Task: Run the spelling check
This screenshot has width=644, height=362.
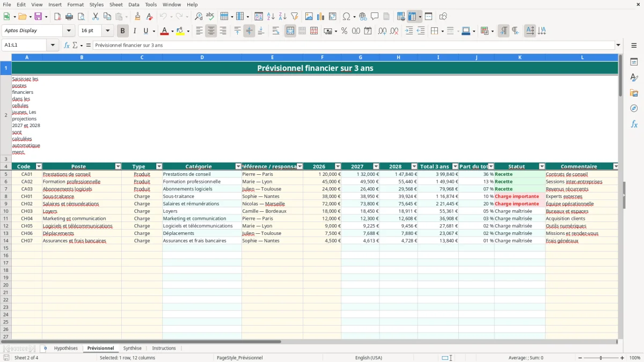Action: pyautogui.click(x=210, y=17)
